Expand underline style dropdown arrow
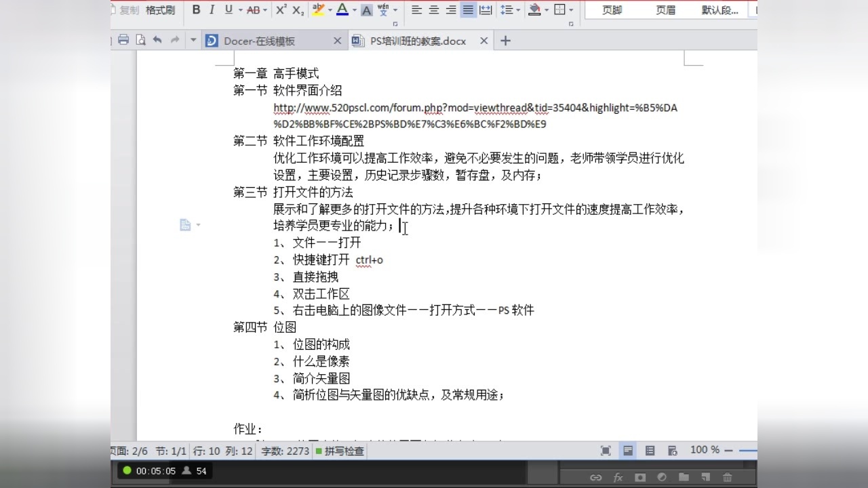This screenshot has width=868, height=488. coord(239,10)
